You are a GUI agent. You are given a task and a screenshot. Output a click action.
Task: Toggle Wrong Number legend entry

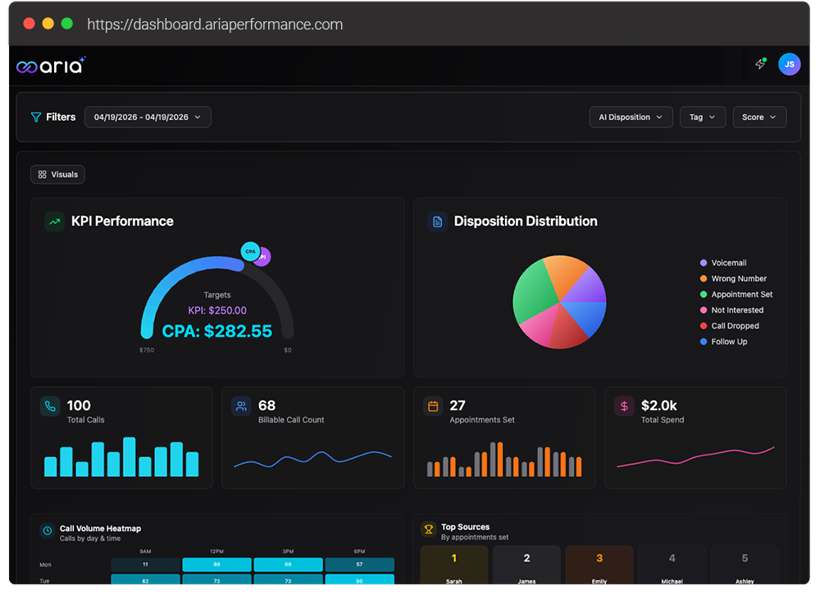point(733,279)
